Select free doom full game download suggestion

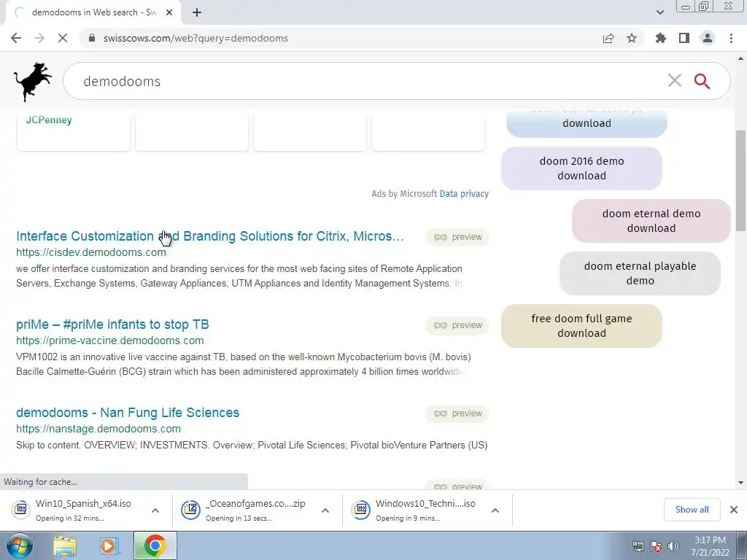coord(581,326)
